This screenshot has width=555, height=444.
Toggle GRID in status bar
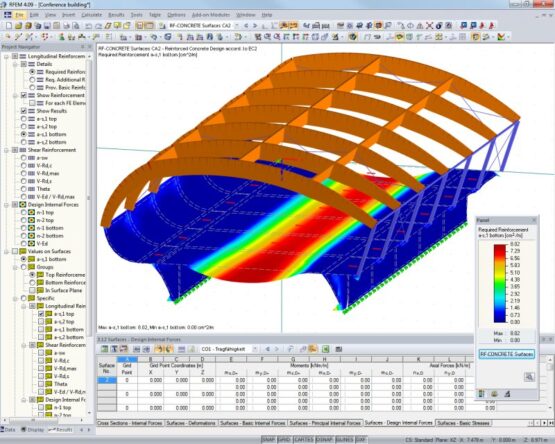click(284, 440)
